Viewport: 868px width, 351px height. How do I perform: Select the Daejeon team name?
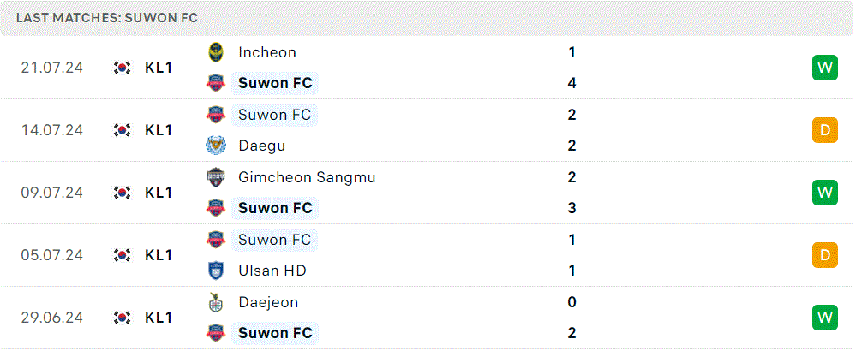[268, 302]
